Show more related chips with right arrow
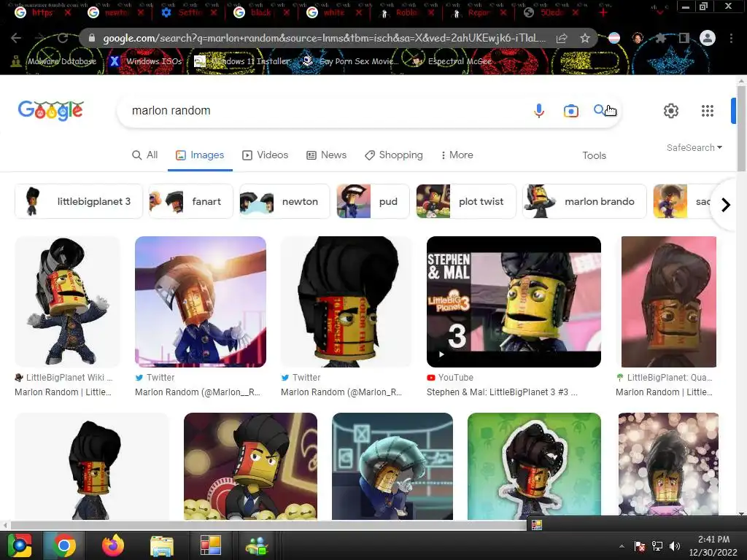This screenshot has height=560, width=747. tap(725, 205)
